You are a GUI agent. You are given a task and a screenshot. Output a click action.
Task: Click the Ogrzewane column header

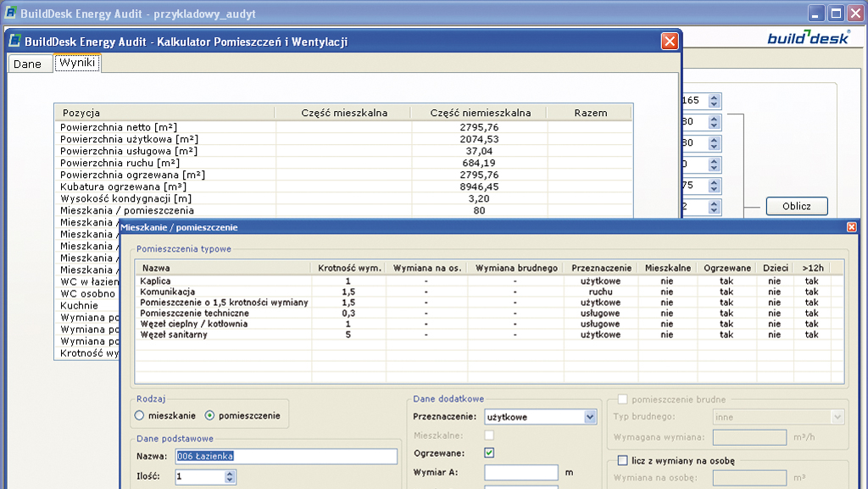point(726,268)
